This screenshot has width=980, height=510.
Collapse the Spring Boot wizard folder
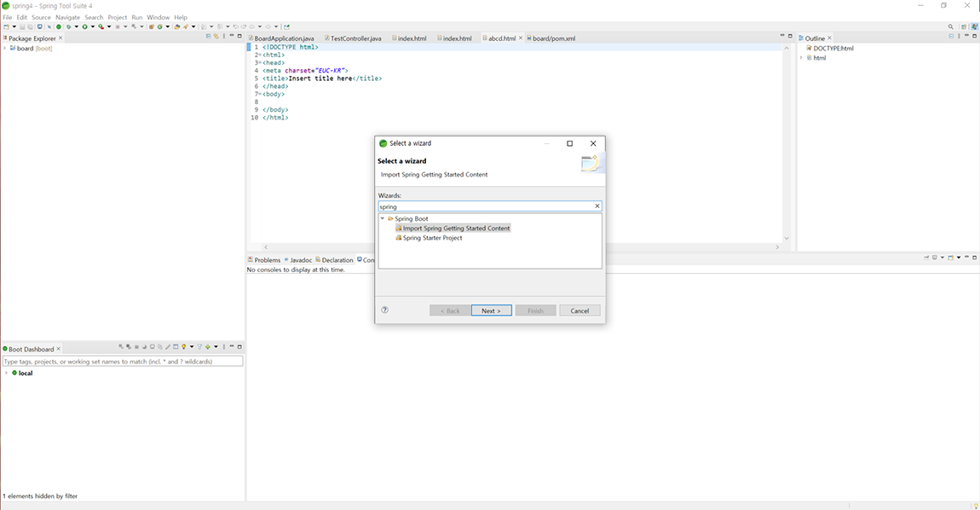point(383,218)
